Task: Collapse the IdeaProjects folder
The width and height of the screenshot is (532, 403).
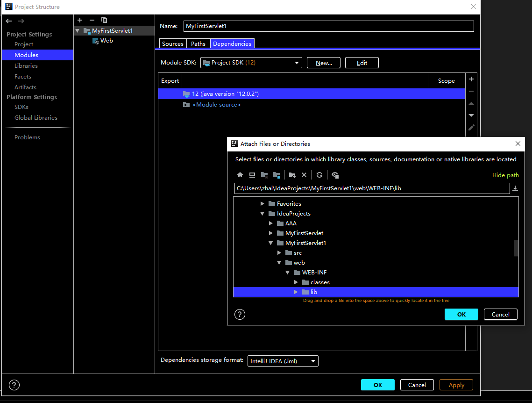Action: pyautogui.click(x=262, y=214)
